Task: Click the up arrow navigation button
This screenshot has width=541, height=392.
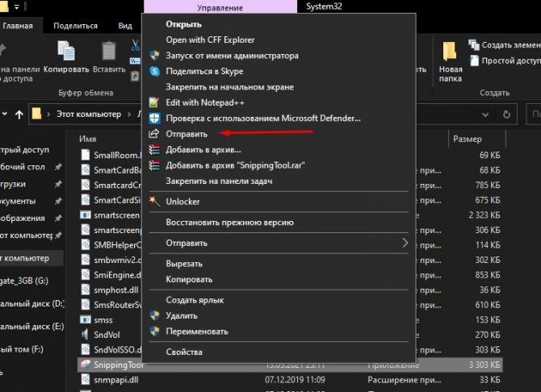Action: [x=19, y=115]
